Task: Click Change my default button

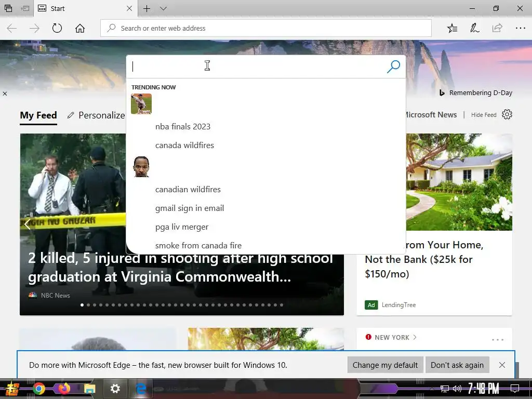Action: [385, 365]
